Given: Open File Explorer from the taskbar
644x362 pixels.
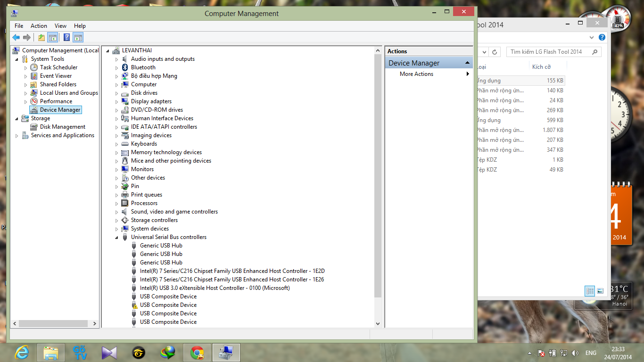Looking at the screenshot, I should pyautogui.click(x=51, y=352).
